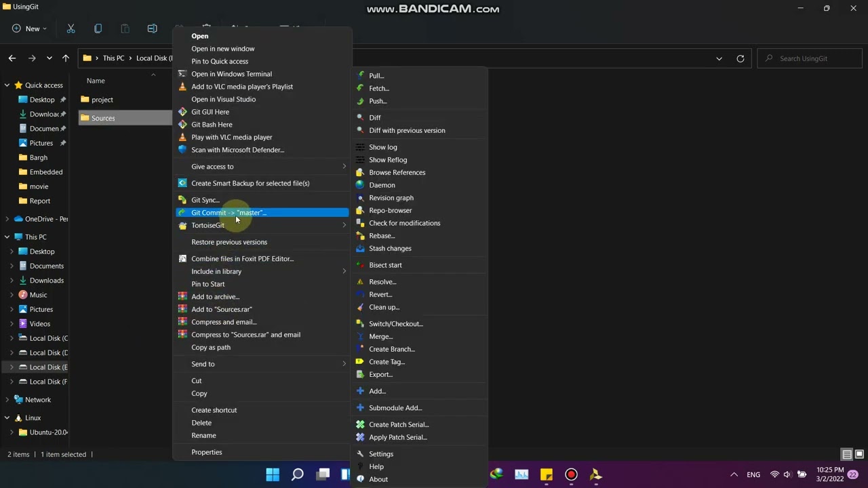Click the Daemon globe icon
Image resolution: width=868 pixels, height=488 pixels.
point(361,185)
